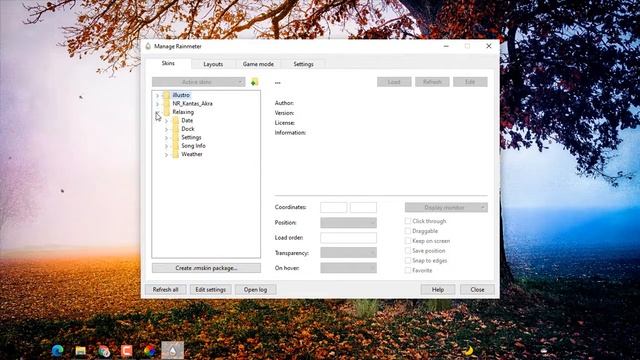This screenshot has height=360, width=640.
Task: Toggle the Keep on screen checkbox
Action: [x=407, y=241]
